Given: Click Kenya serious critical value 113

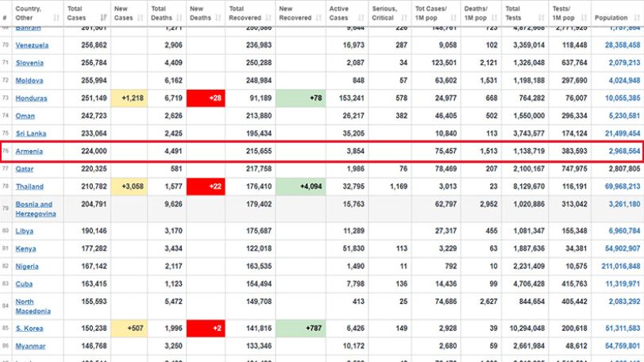Looking at the screenshot, I should click(x=401, y=248).
